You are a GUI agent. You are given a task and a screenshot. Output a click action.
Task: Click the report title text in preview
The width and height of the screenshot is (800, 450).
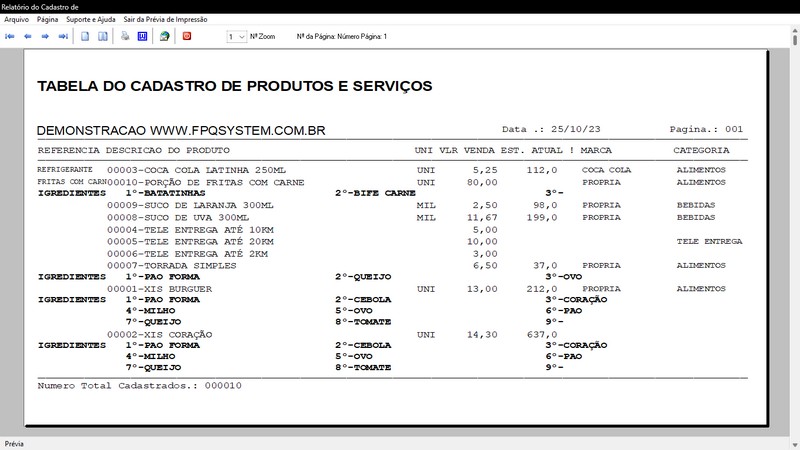click(235, 86)
